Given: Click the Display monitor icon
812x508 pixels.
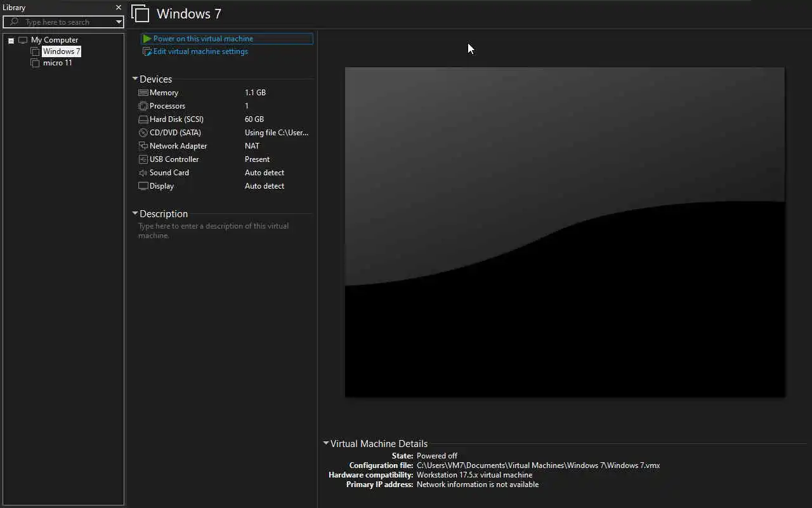Looking at the screenshot, I should (x=143, y=186).
